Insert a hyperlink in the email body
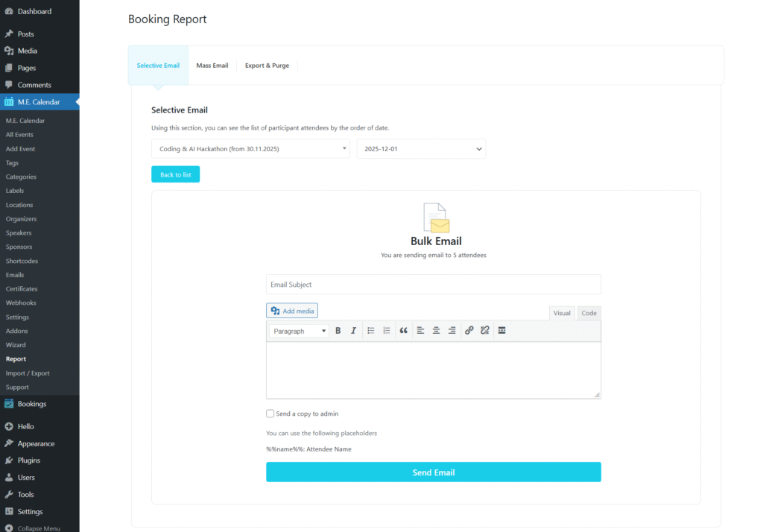The height and width of the screenshot is (532, 763). tap(469, 330)
